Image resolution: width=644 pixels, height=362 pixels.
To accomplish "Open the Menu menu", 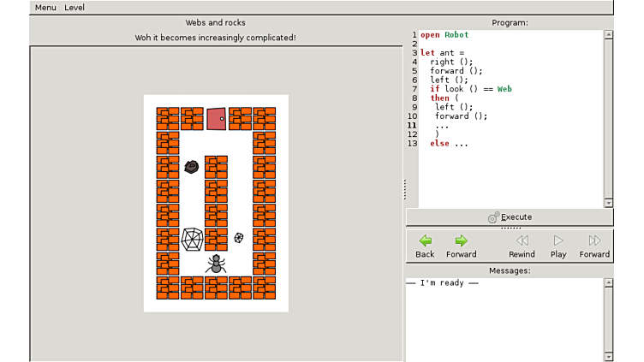I will pos(45,8).
